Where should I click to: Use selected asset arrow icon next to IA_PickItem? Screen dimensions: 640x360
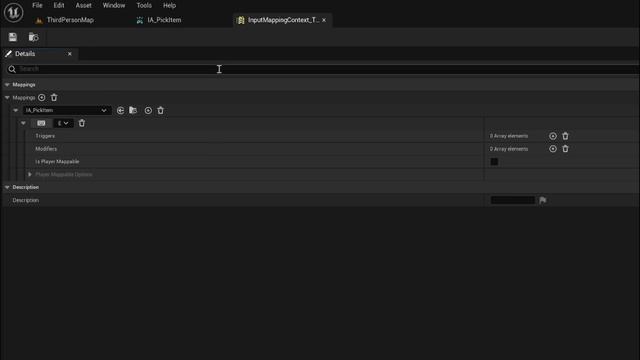pyautogui.click(x=120, y=111)
